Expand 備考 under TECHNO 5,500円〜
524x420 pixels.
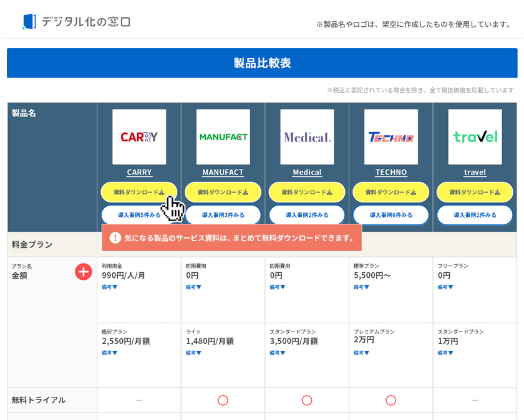point(361,287)
